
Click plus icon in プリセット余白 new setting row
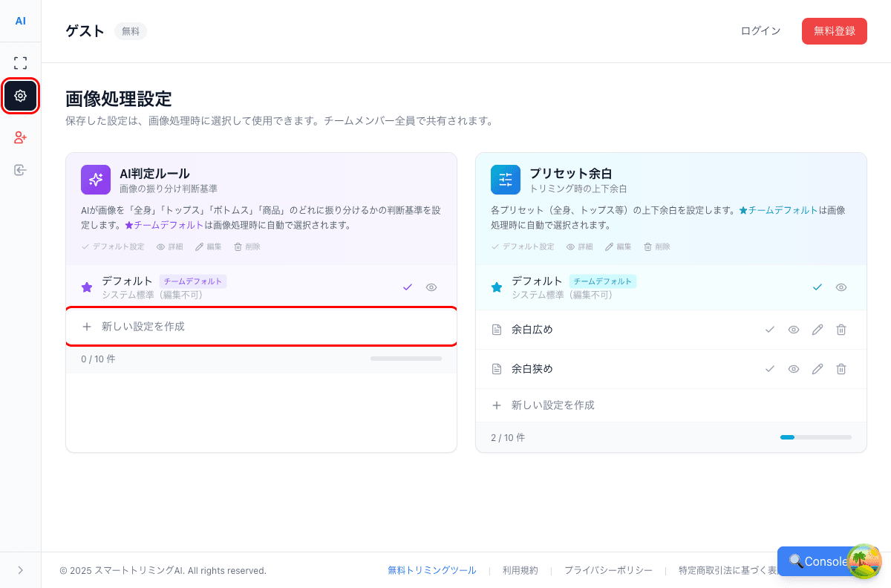[497, 405]
